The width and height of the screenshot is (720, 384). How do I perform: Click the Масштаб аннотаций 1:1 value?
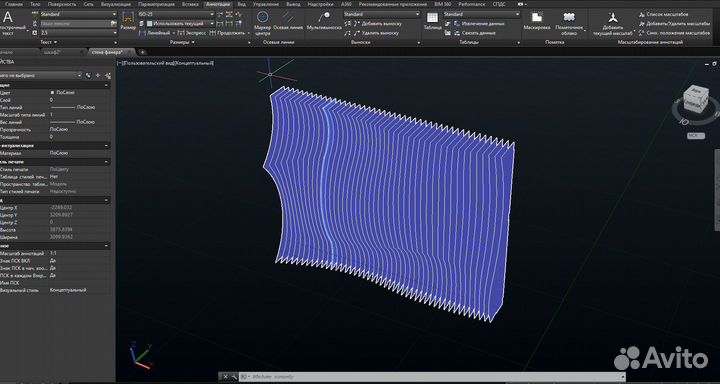(x=52, y=253)
